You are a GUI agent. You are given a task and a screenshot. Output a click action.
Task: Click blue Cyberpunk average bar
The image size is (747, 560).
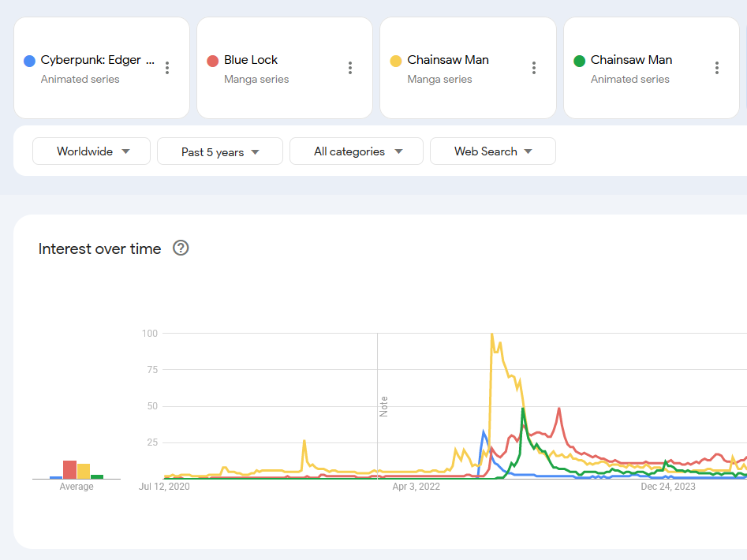[56, 477]
